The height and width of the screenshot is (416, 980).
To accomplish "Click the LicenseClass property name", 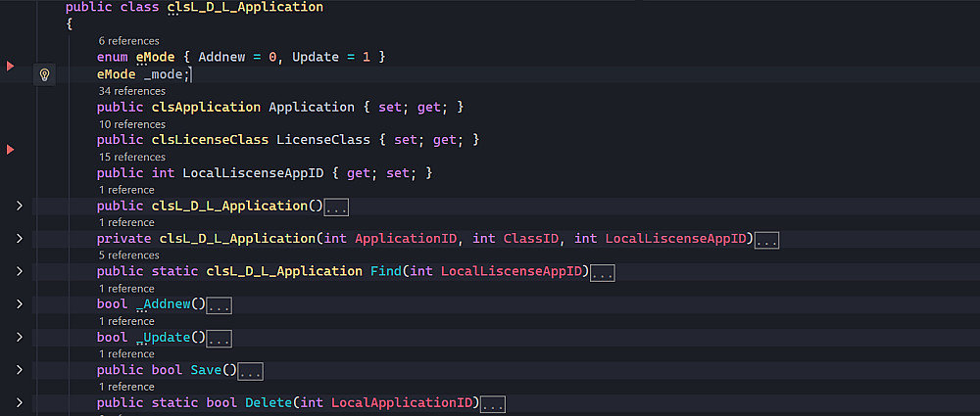I will [323, 140].
